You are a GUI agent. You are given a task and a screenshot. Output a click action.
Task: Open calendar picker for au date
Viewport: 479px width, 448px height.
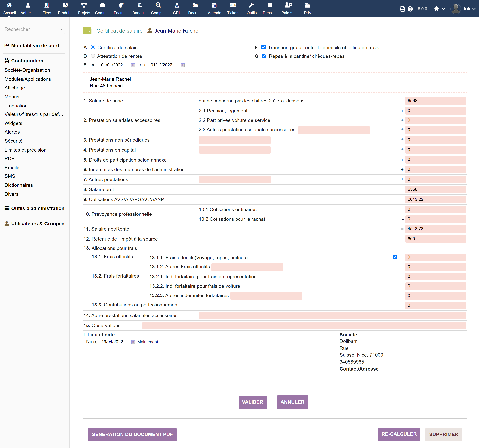point(182,65)
